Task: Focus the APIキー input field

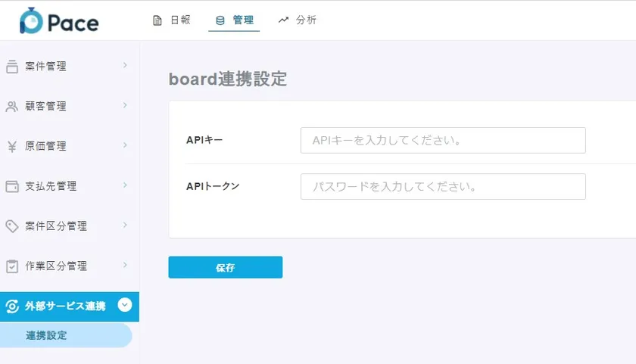Action: click(x=443, y=140)
